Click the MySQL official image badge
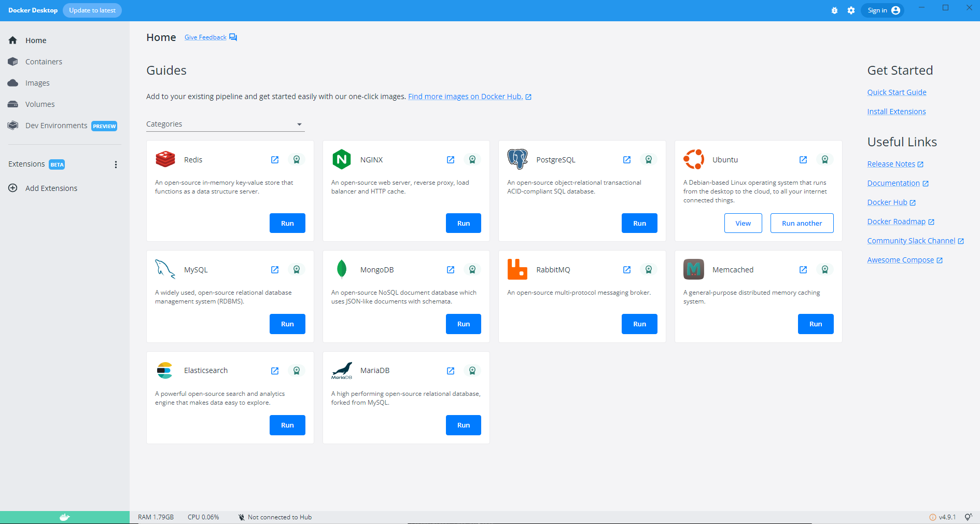Image resolution: width=980 pixels, height=524 pixels. pyautogui.click(x=297, y=270)
